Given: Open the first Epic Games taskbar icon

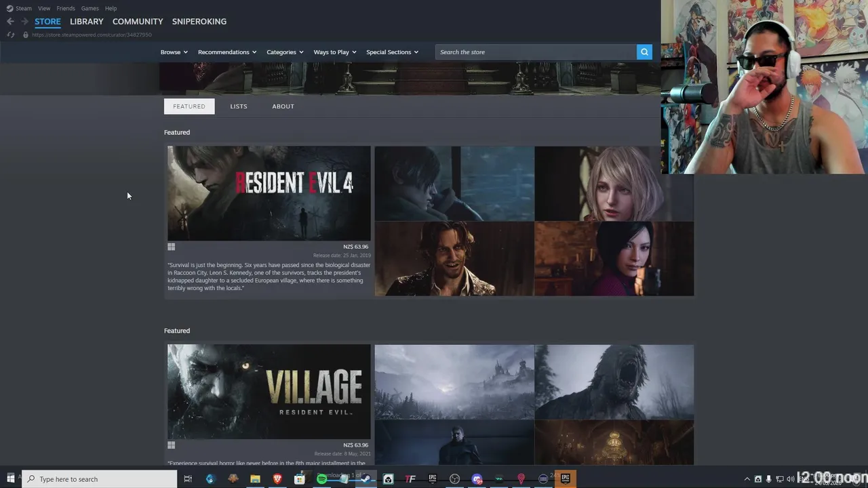Looking at the screenshot, I should [x=433, y=479].
